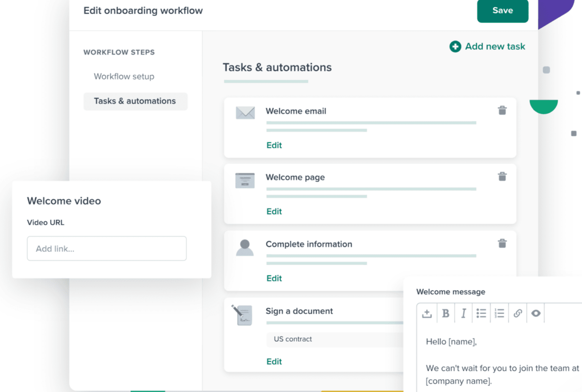The width and height of the screenshot is (582, 392).
Task: Edit the Sign a document task
Action: tap(274, 361)
